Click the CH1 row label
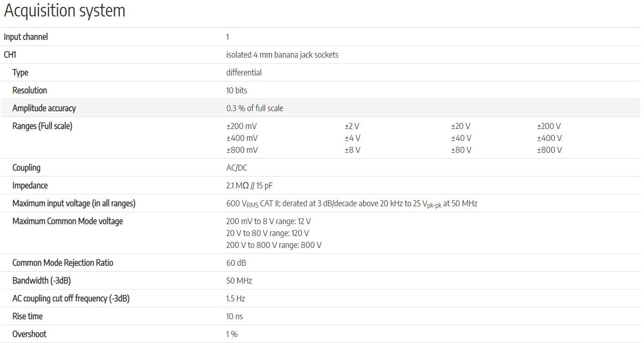 10,55
